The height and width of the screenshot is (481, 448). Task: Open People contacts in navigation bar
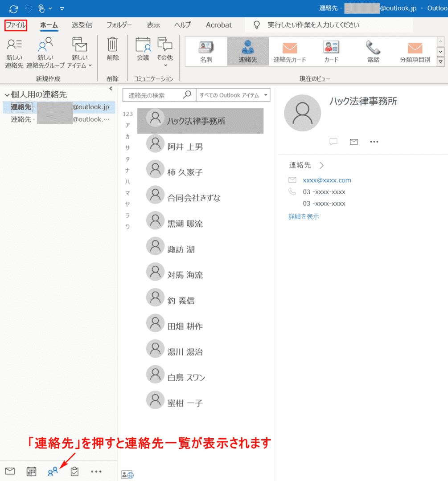coord(53,471)
